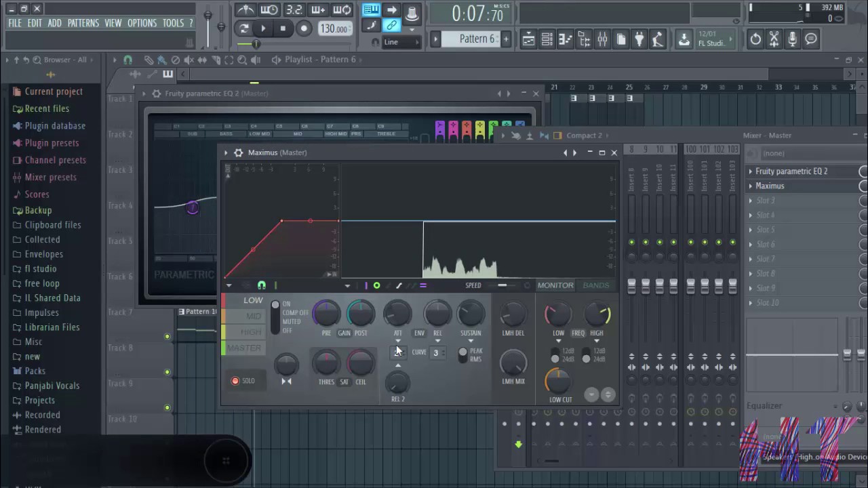Select the Mute tool in Playlist toolbar
Viewport: 868px width, 488px height.
pos(189,60)
